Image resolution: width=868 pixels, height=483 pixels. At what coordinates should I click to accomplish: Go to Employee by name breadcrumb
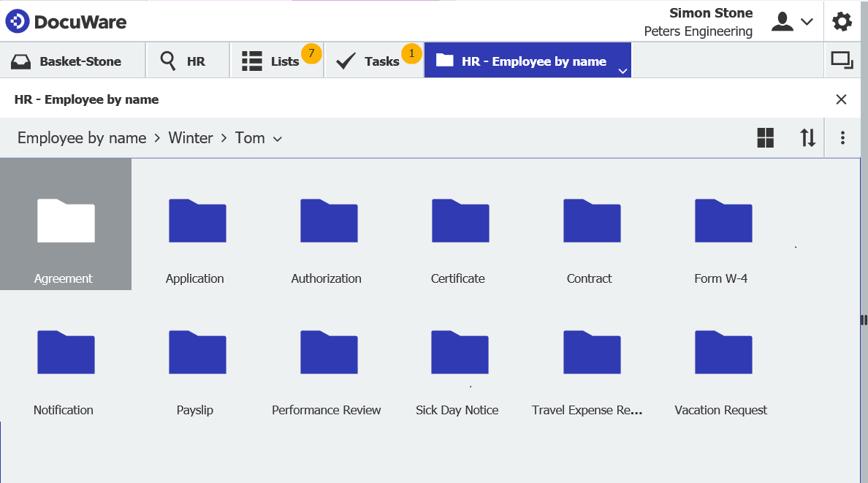coord(82,138)
